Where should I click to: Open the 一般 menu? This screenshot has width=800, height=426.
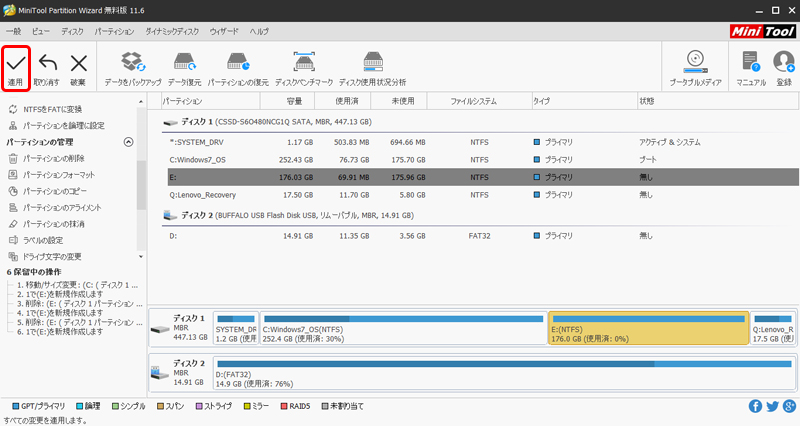tap(14, 32)
